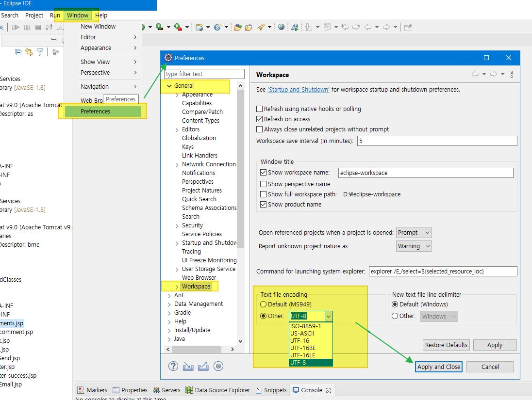Open the Web Browser globe icon
The width and height of the screenshot is (532, 400).
point(281,27)
